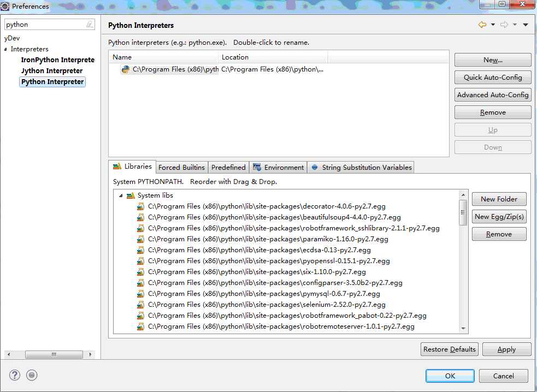The image size is (537, 392).
Task: Click the icon beside beautifulsoup4-4.4.0 egg
Action: pyautogui.click(x=140, y=217)
